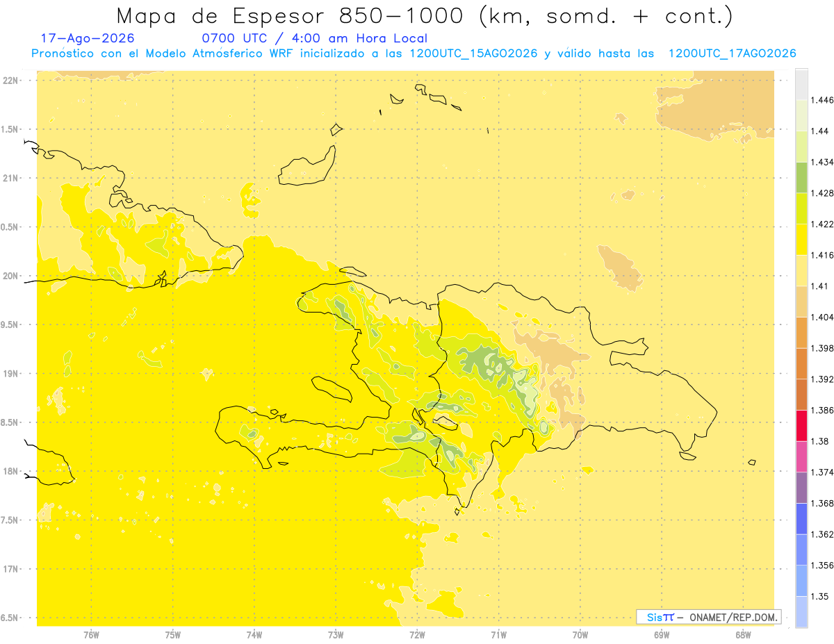The height and width of the screenshot is (644, 834).
Task: Select the date text '17-Ago-2026'
Action: 88,38
